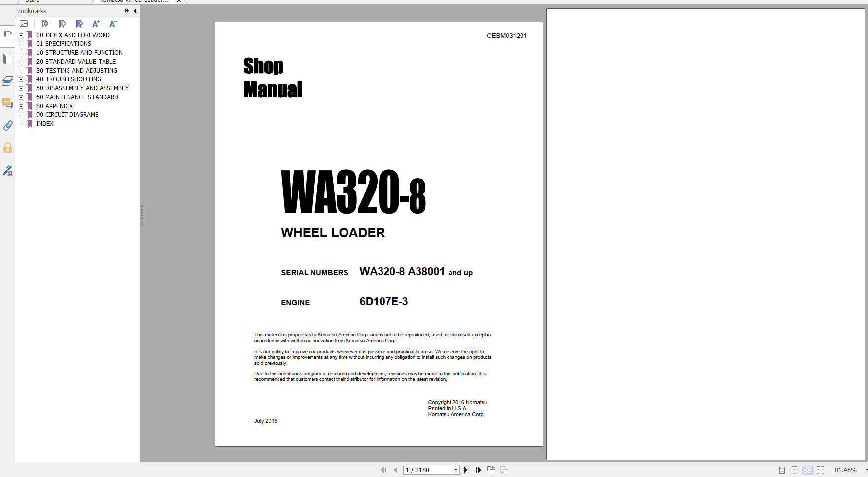The width and height of the screenshot is (868, 477).
Task: Open the page number dropdown
Action: [456, 470]
